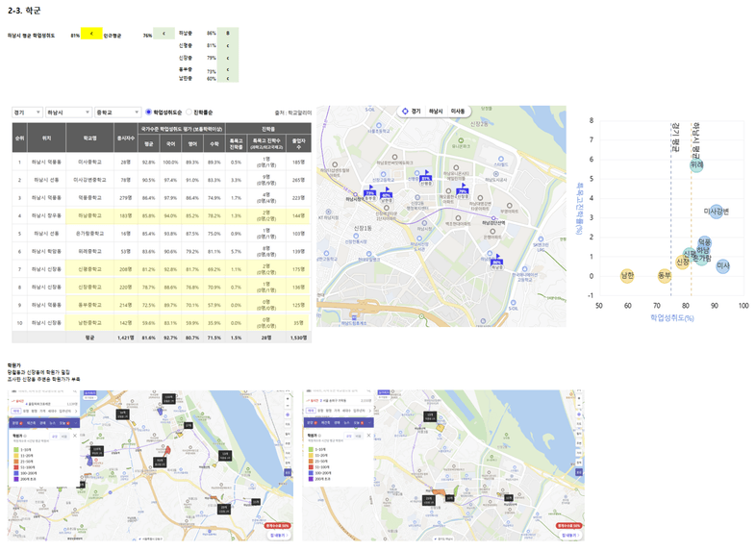Click the 미사강변중학교 table cell
The height and width of the screenshot is (551, 756).
pos(89,180)
